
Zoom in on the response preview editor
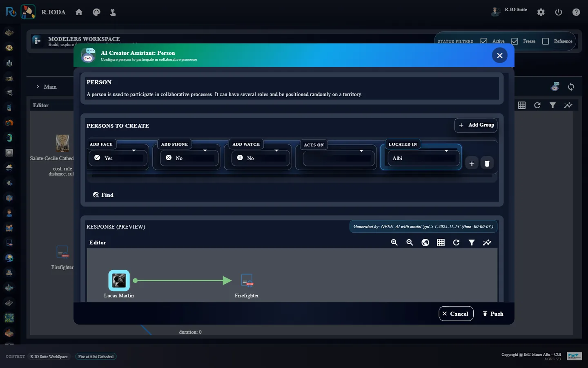pyautogui.click(x=394, y=242)
